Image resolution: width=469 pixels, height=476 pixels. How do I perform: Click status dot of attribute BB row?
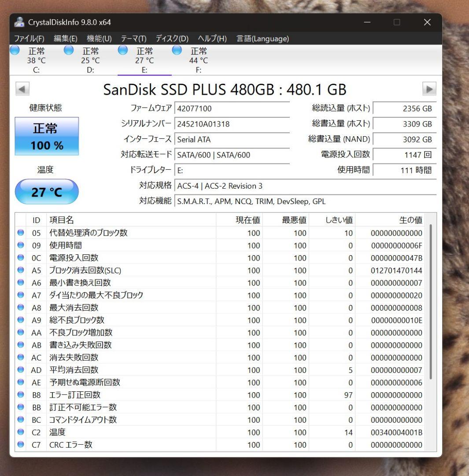pyautogui.click(x=21, y=407)
